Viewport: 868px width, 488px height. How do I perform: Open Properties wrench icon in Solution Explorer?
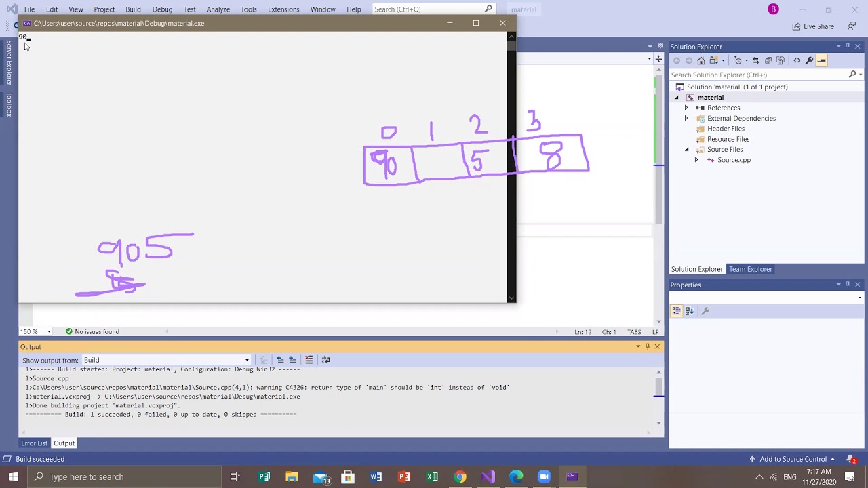pos(809,60)
